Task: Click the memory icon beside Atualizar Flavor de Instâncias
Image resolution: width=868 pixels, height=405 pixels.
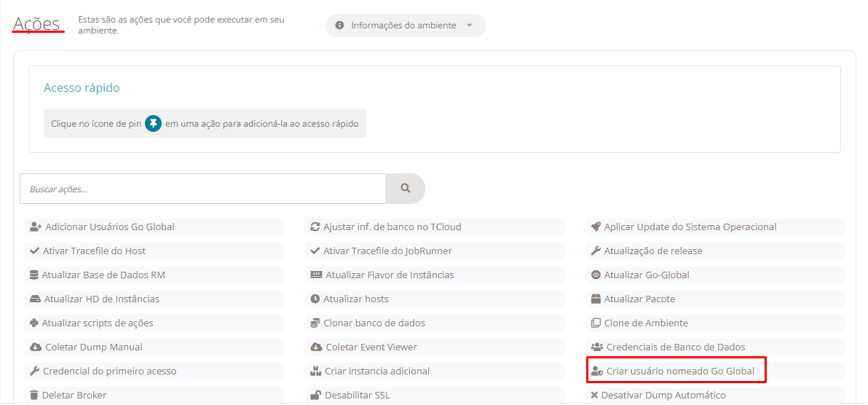Action: 316,275
